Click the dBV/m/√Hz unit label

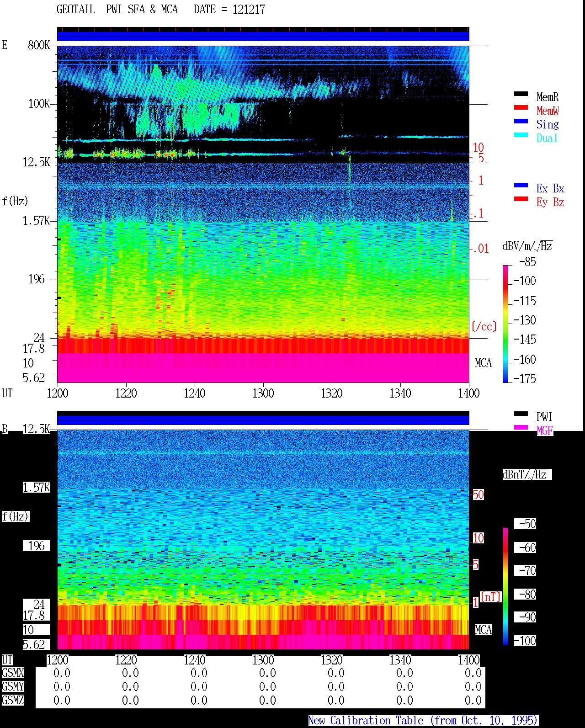[527, 246]
